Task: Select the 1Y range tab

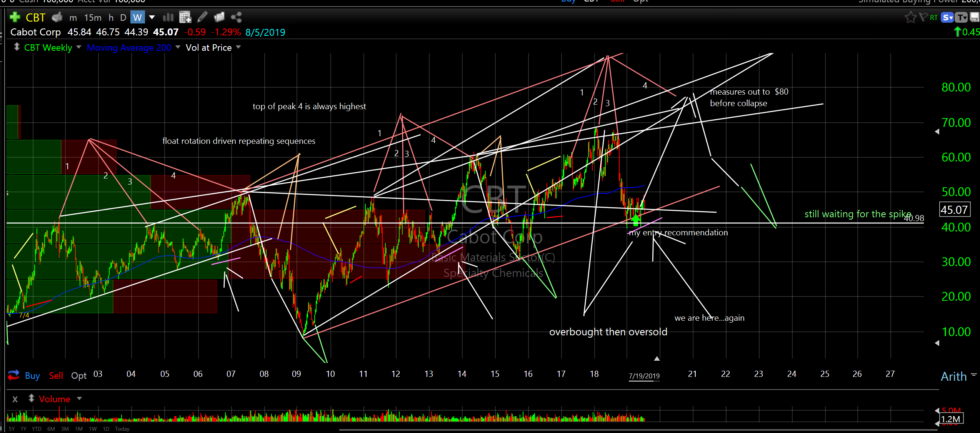Action: [23, 429]
